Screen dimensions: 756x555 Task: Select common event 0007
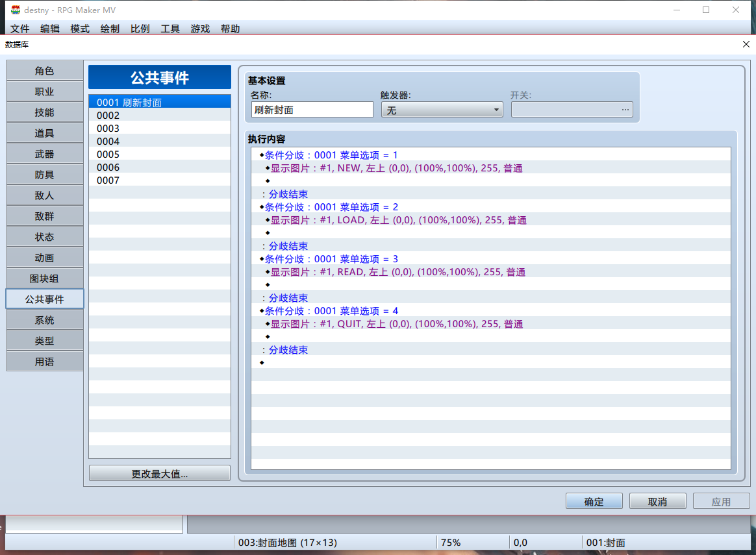[160, 180]
